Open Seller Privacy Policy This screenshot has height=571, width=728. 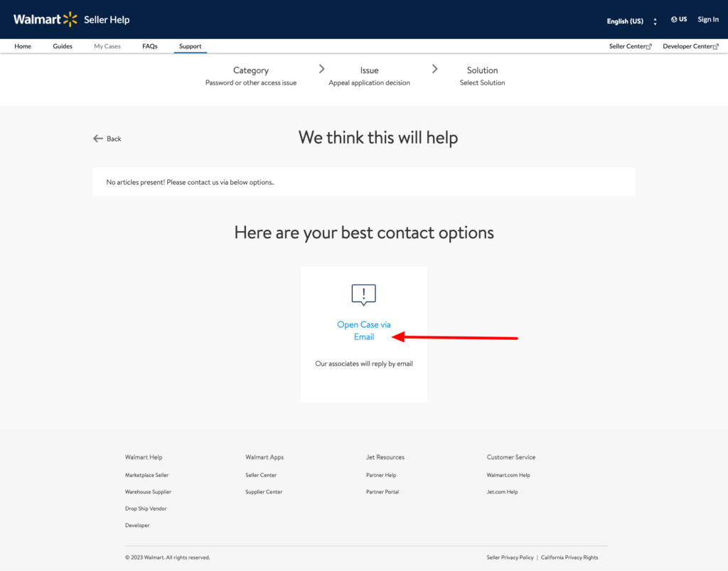510,557
